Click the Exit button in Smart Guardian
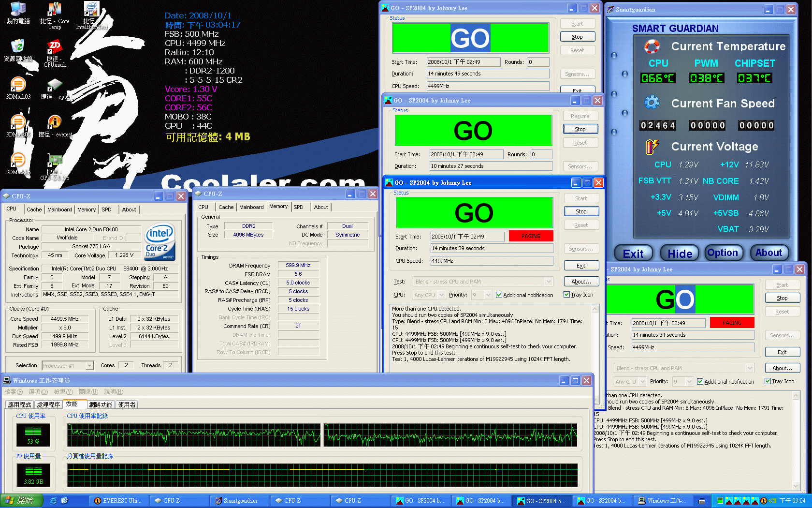Screen dimensions: 812x508 [x=633, y=254]
